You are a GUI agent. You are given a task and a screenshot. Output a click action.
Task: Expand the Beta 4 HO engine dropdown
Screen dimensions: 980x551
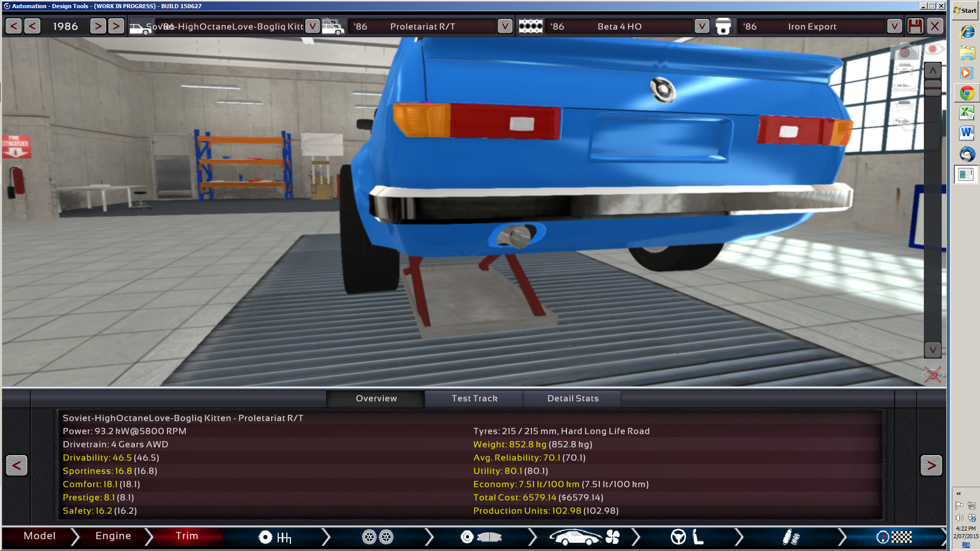coord(701,26)
